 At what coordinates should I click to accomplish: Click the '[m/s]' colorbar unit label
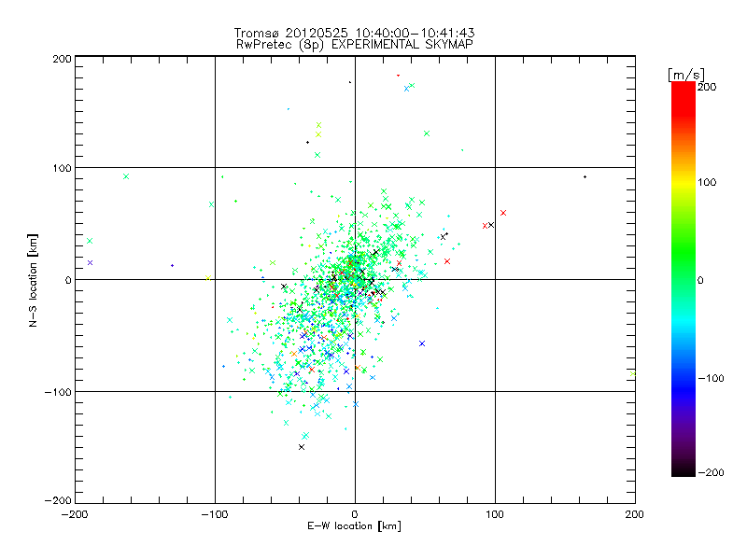(x=685, y=75)
